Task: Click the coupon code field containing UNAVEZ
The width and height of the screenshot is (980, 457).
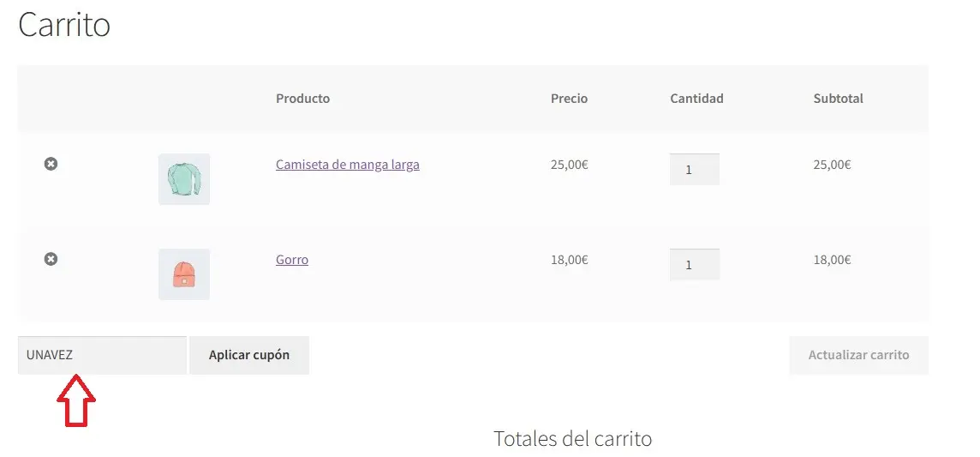Action: tap(102, 355)
